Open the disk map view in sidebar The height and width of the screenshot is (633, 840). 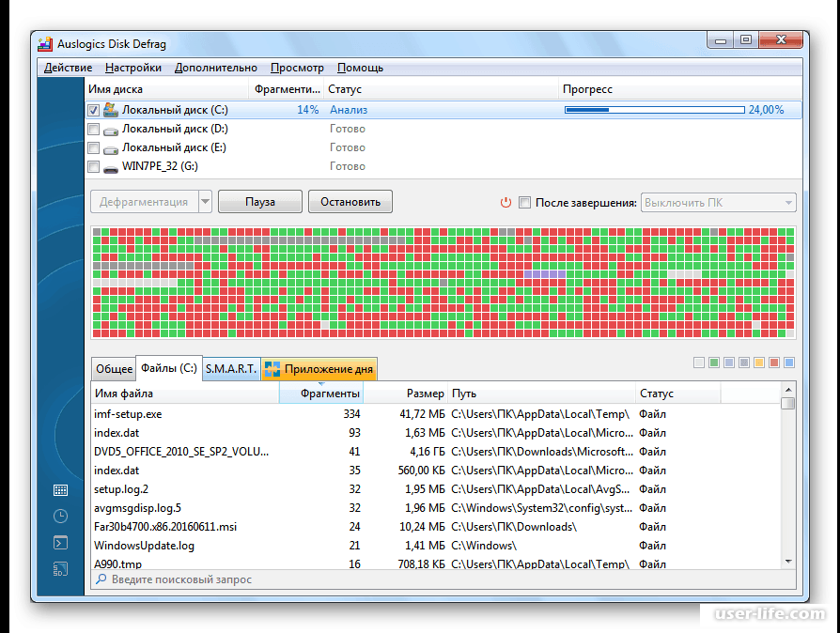coord(60,490)
